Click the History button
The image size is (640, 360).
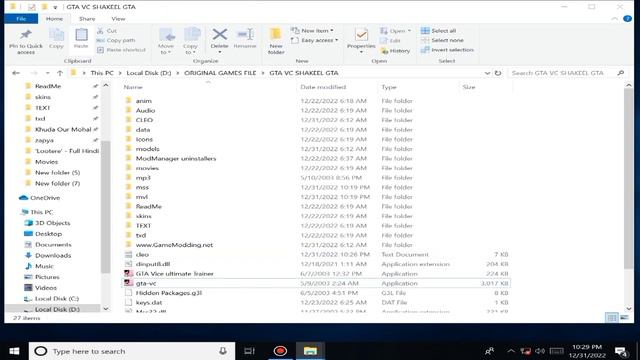point(395,51)
